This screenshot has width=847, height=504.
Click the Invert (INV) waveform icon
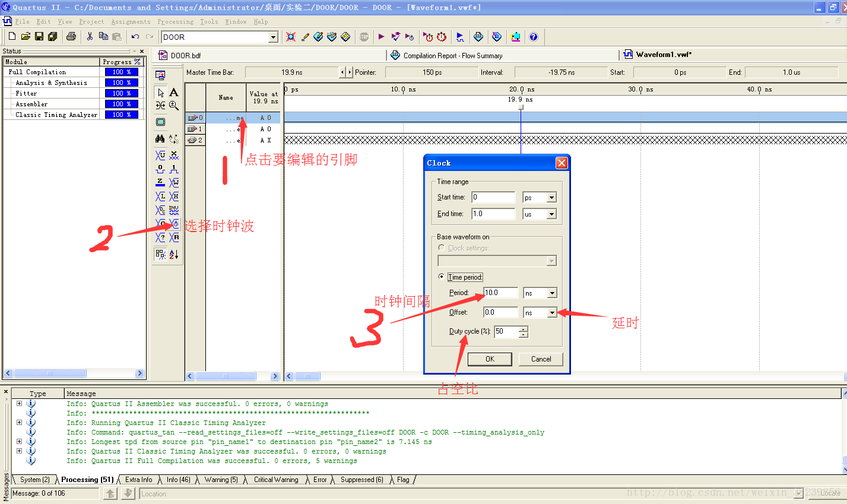(x=174, y=210)
